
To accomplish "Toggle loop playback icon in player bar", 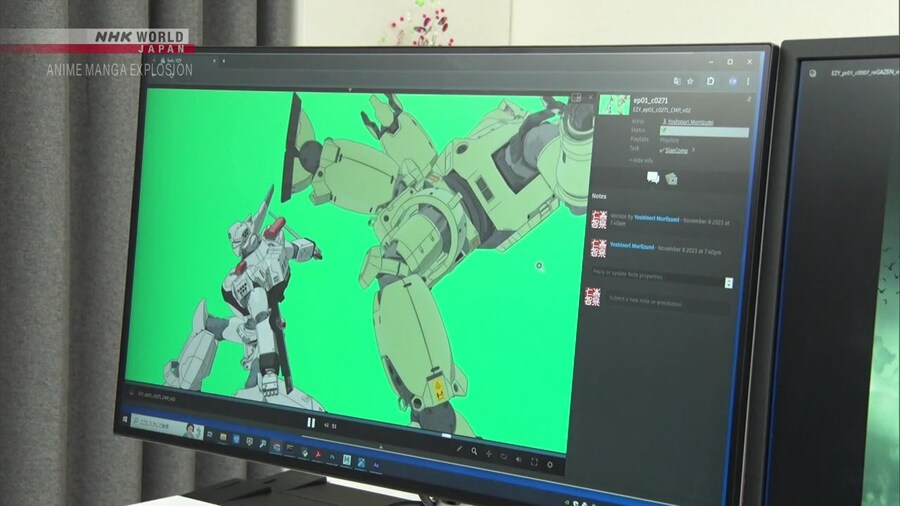I will (504, 457).
